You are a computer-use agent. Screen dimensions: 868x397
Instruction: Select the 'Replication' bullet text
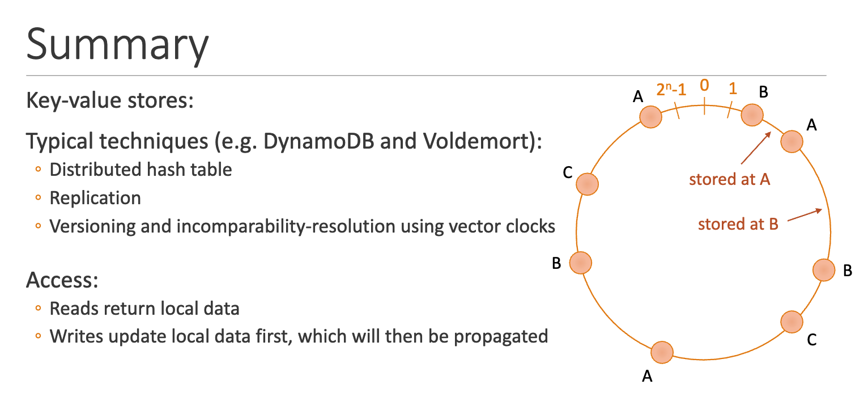[x=95, y=198]
